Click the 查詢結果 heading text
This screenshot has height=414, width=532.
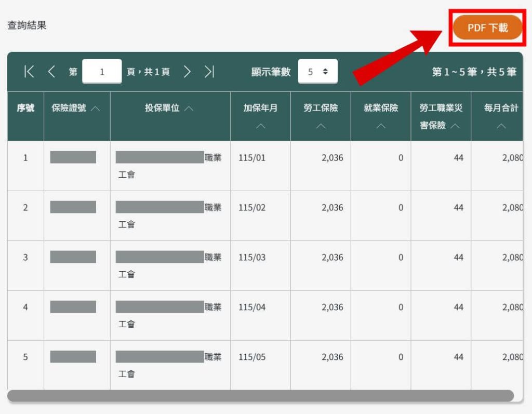click(x=27, y=25)
